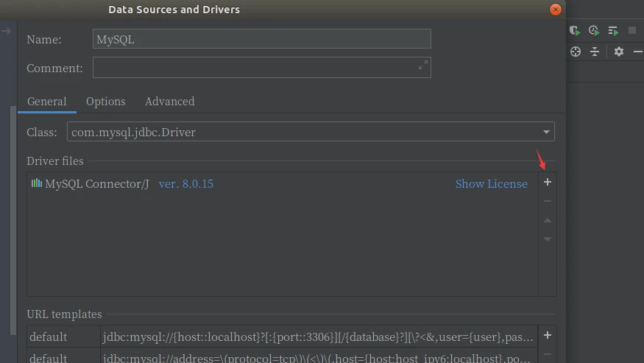Move driver file up in list

(547, 221)
